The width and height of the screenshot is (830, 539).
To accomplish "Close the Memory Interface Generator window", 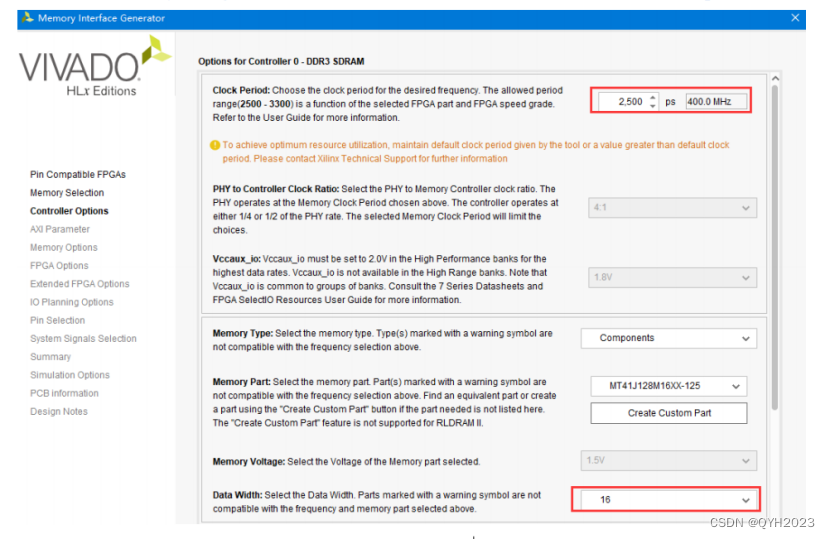I will [x=795, y=18].
